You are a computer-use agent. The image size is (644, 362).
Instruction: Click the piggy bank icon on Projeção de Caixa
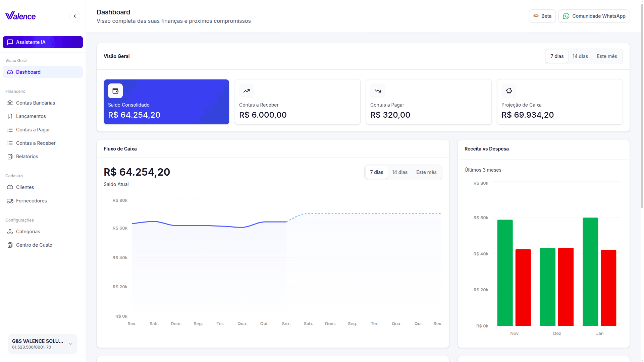coord(508,90)
